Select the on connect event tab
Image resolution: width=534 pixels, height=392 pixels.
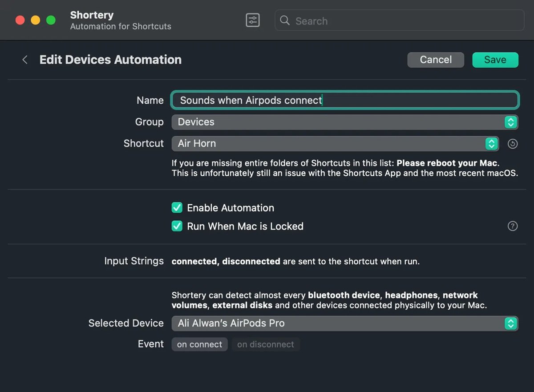pos(199,344)
